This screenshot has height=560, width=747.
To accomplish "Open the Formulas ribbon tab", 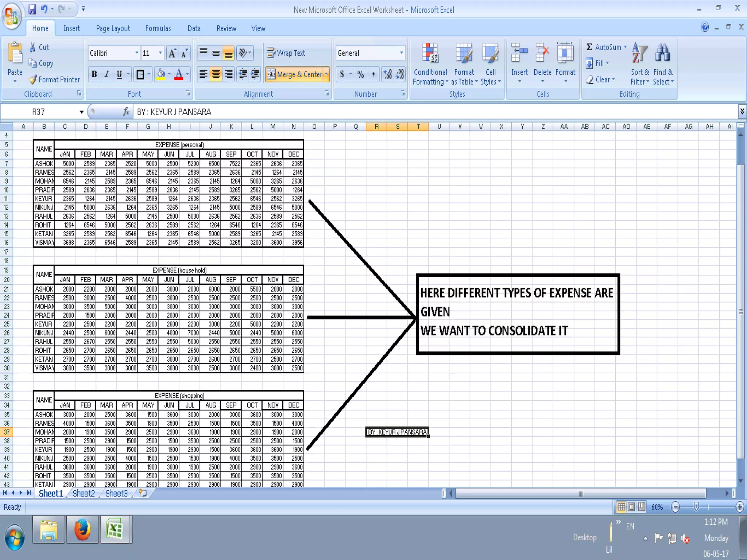I will coord(158,28).
